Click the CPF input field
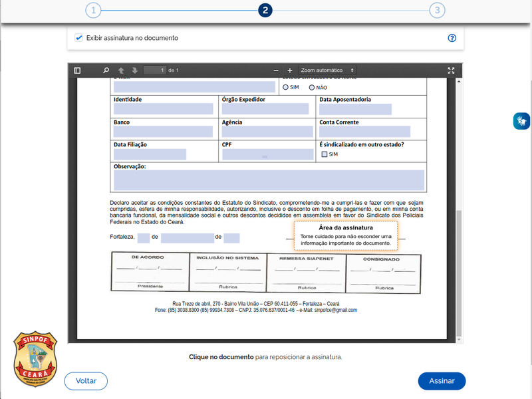Image resolution: width=532 pixels, height=399 pixels. point(268,154)
